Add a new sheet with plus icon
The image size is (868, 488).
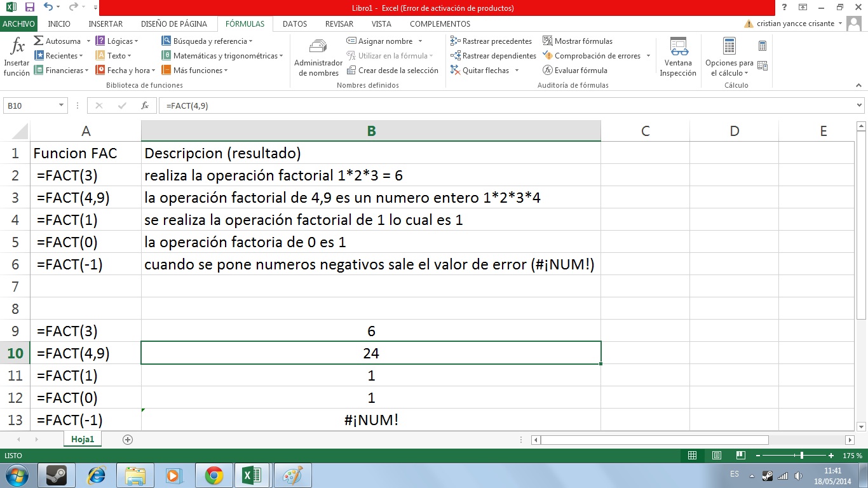[x=128, y=440]
